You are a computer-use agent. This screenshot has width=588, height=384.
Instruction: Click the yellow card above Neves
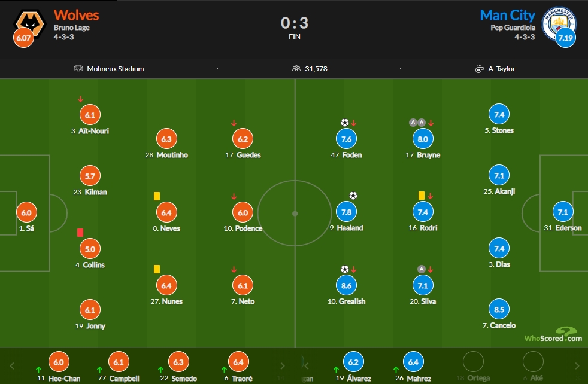point(157,196)
